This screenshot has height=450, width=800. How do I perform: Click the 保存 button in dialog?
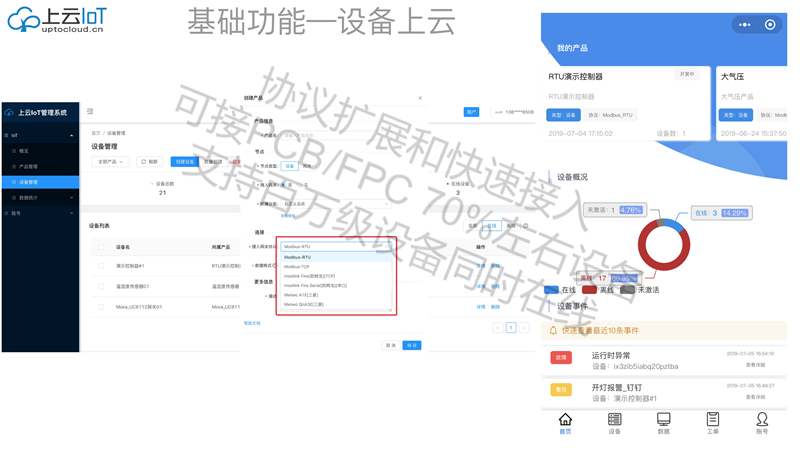[x=411, y=345]
